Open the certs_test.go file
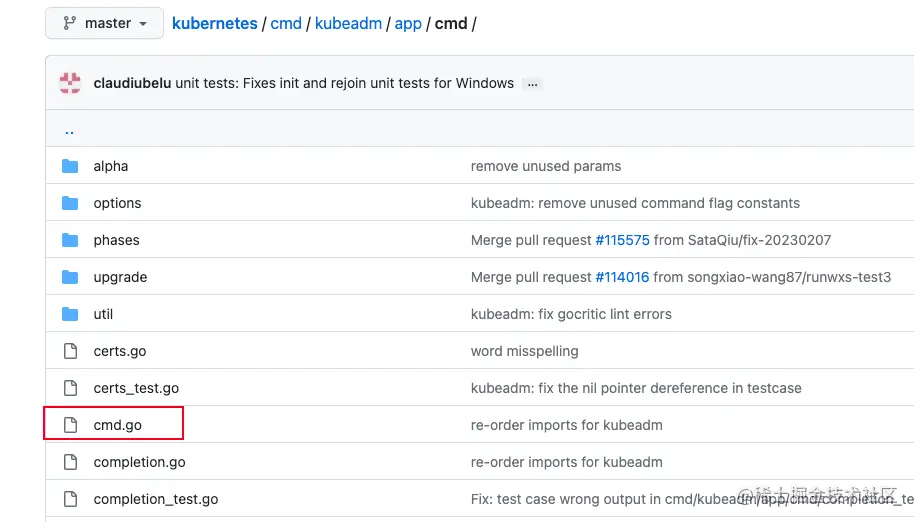914x522 pixels. point(136,388)
